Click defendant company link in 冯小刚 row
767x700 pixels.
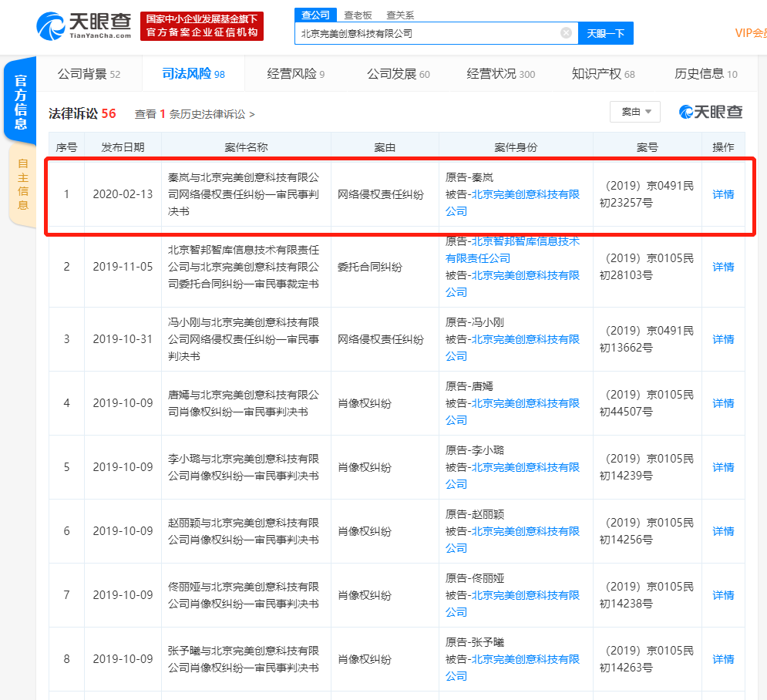point(512,348)
